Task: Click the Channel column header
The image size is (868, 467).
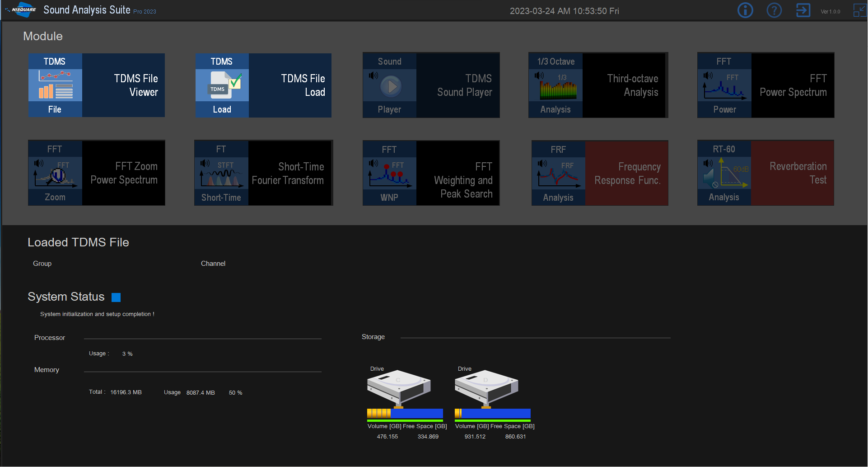Action: click(213, 264)
